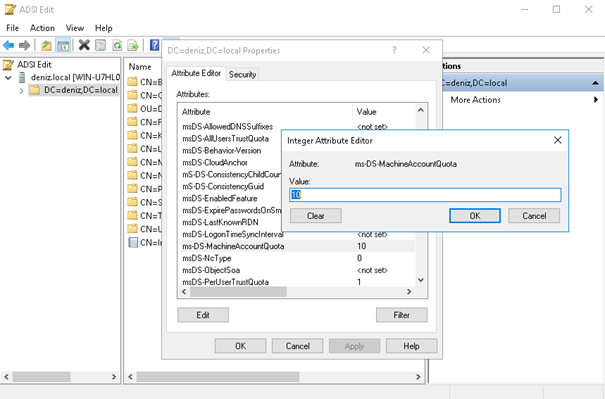The height and width of the screenshot is (399, 605).
Task: Click the Refresh toolbar icon
Action: (x=117, y=46)
